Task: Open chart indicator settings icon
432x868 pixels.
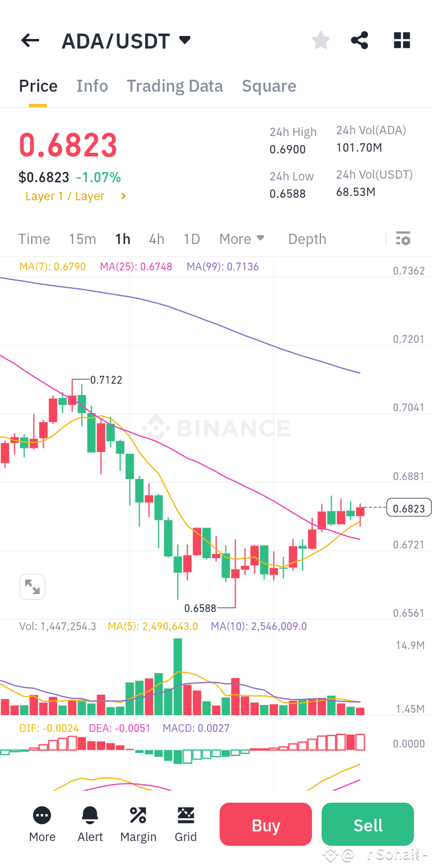Action: click(403, 239)
